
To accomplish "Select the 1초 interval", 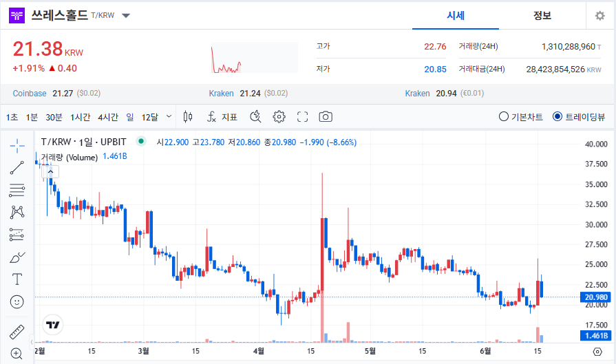I will tap(12, 117).
